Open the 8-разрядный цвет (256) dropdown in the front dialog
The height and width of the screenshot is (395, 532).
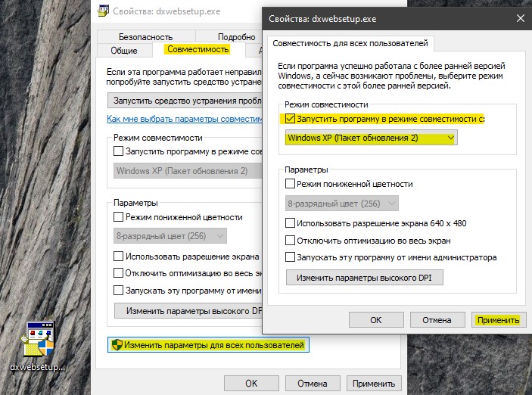tap(341, 204)
